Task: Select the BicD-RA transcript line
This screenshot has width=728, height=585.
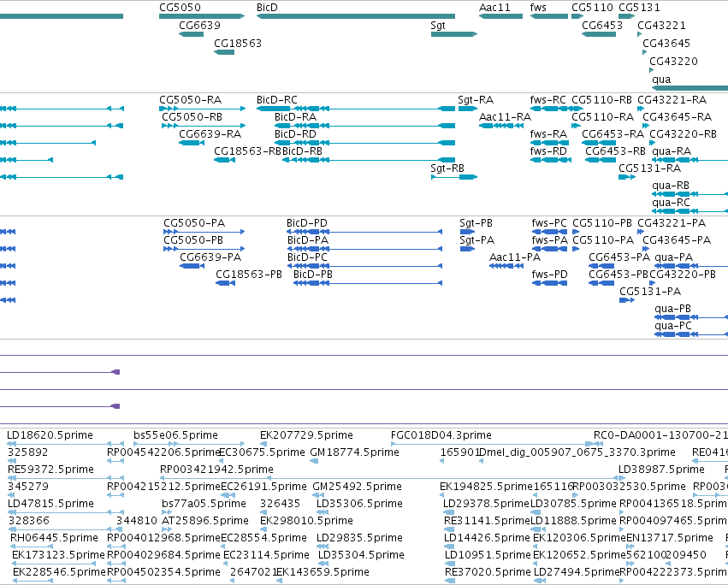Action: click(x=364, y=126)
